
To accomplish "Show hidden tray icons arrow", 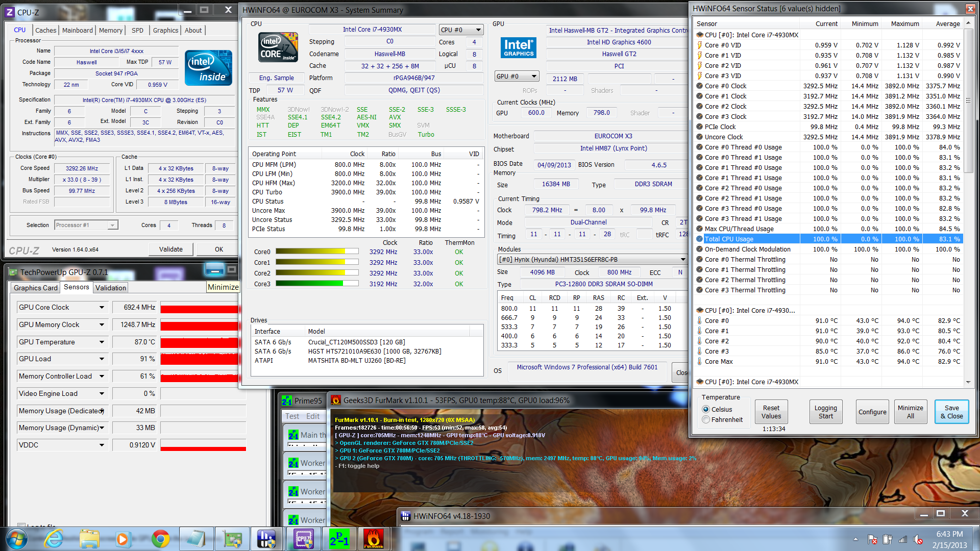I will [x=855, y=539].
